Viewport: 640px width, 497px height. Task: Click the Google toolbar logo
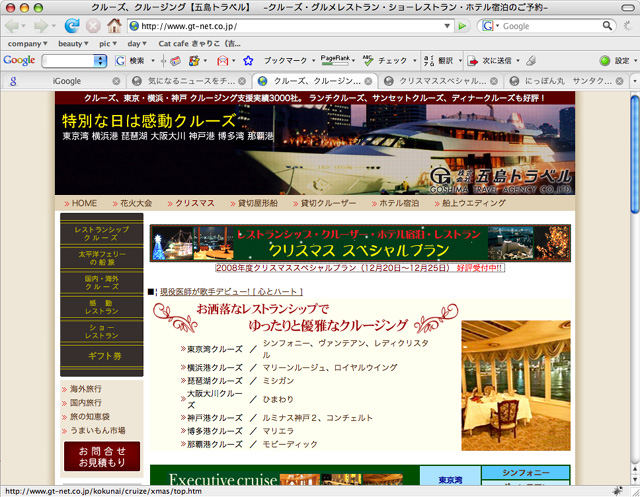[x=19, y=60]
